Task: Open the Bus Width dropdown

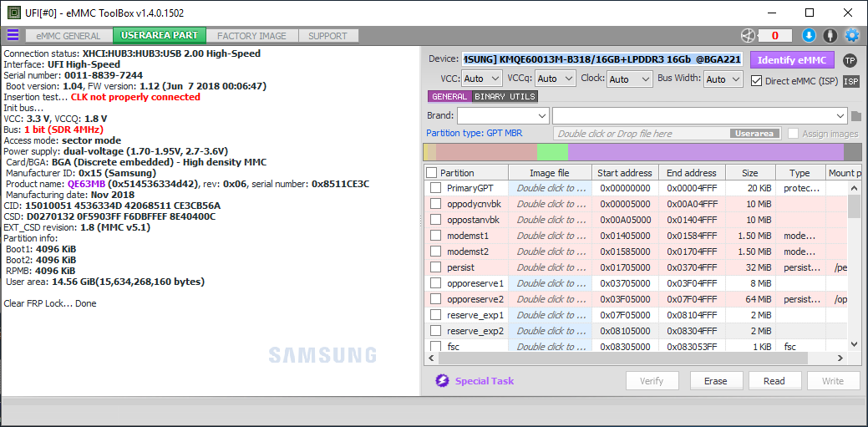Action: click(723, 79)
